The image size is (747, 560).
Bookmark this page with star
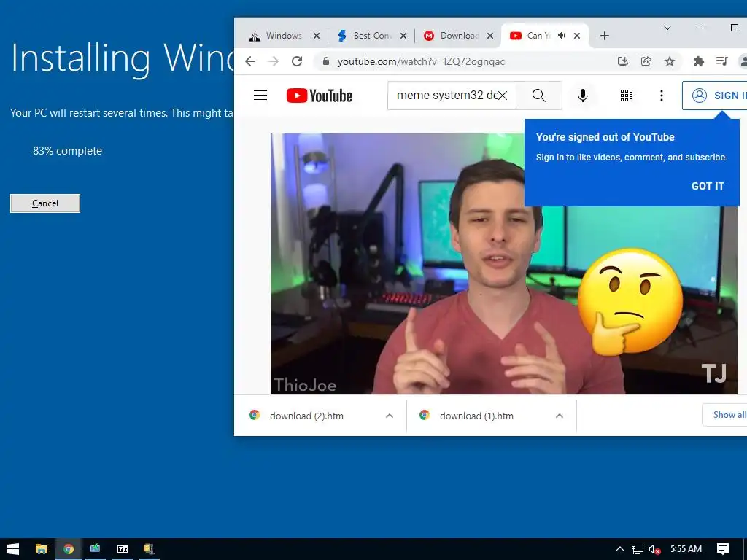pyautogui.click(x=670, y=61)
